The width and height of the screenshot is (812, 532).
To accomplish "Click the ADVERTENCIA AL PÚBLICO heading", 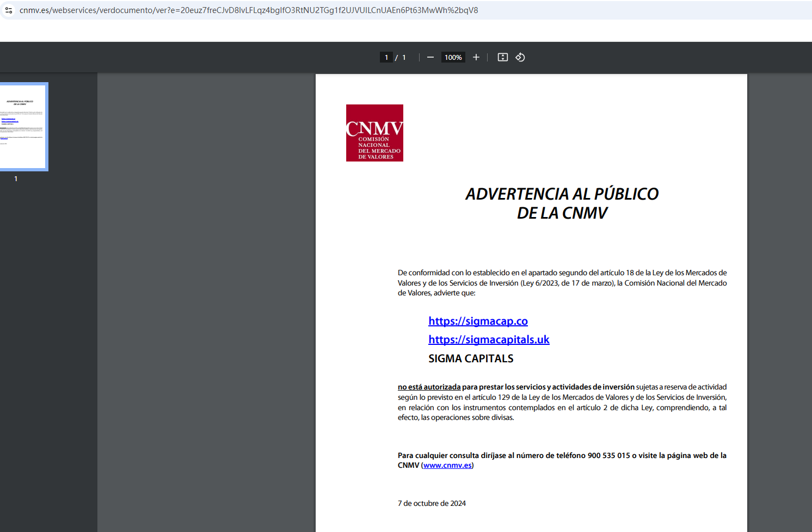I will tap(562, 194).
